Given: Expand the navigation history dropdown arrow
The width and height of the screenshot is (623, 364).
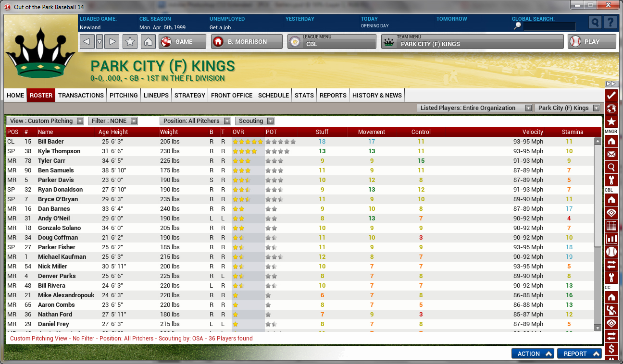Looking at the screenshot, I should pyautogui.click(x=100, y=42).
